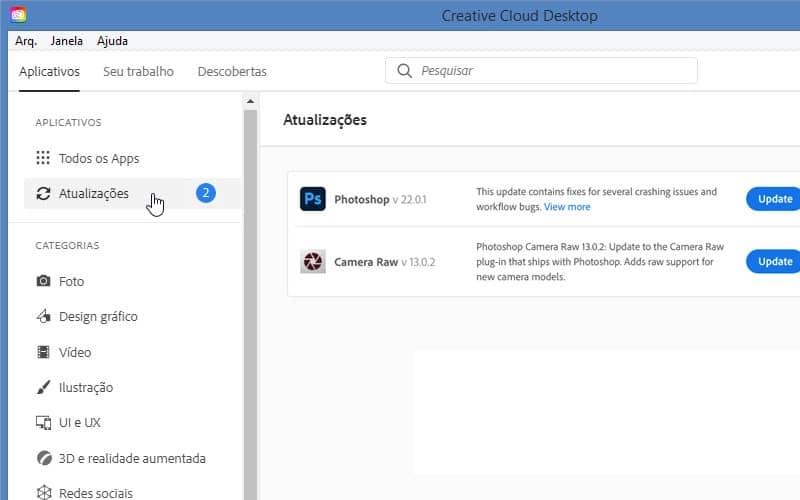Open the Janela menu
This screenshot has height=500, width=800.
click(x=66, y=41)
